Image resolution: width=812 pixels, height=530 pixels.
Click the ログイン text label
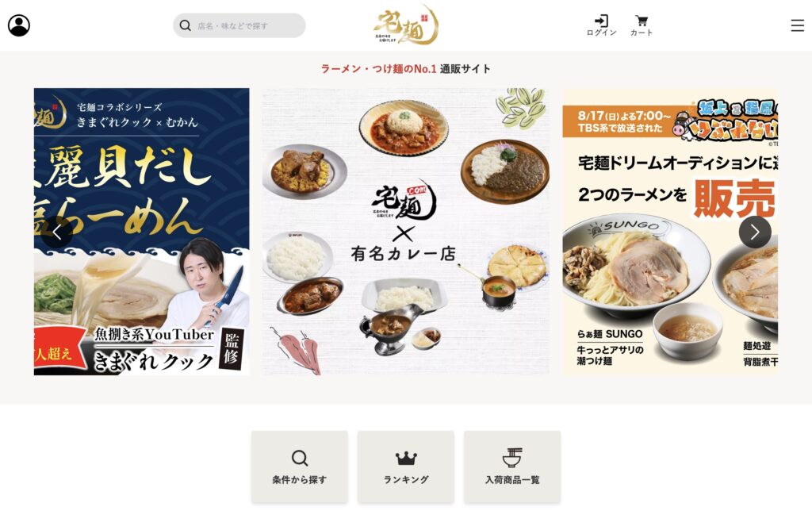pyautogui.click(x=601, y=33)
